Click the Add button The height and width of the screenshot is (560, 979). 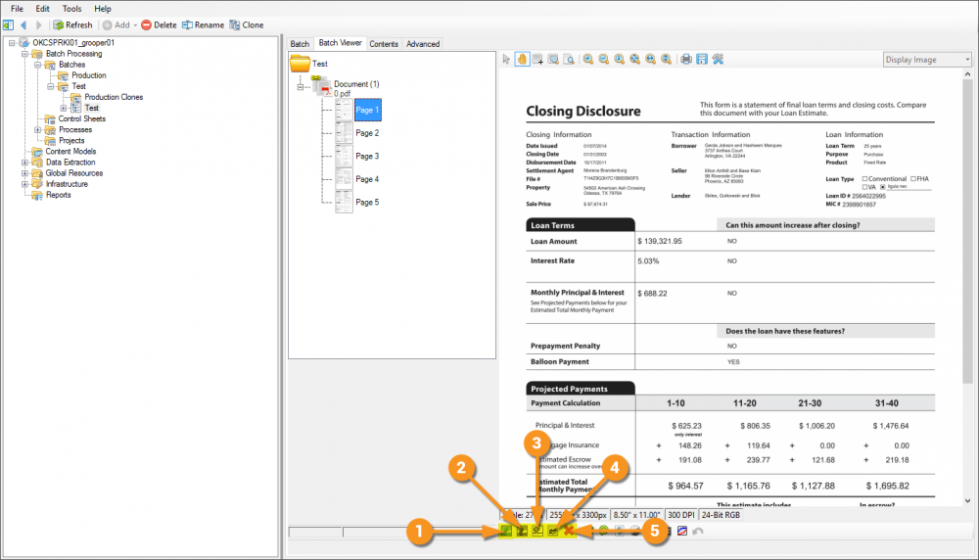[x=117, y=25]
